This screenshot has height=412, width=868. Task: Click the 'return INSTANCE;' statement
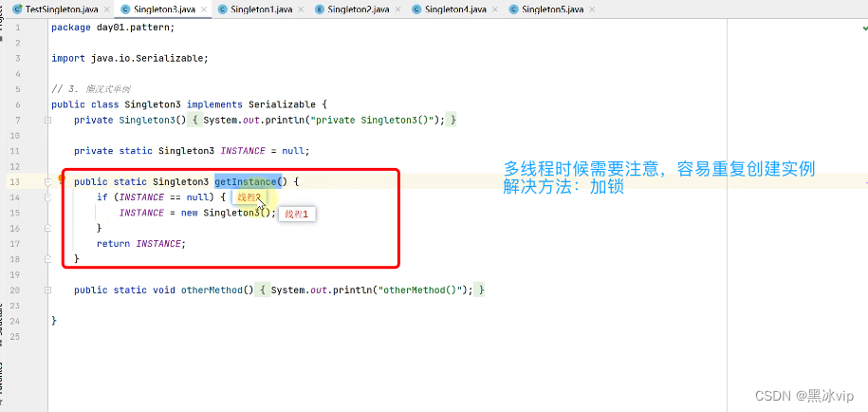pyautogui.click(x=141, y=243)
